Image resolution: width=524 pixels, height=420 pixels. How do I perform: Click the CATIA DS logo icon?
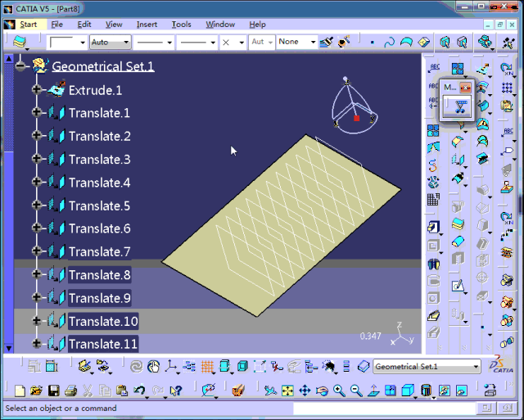500,365
